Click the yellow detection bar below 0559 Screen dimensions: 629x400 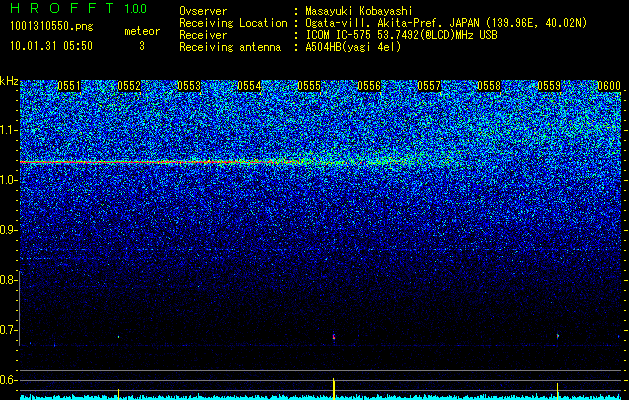click(558, 391)
